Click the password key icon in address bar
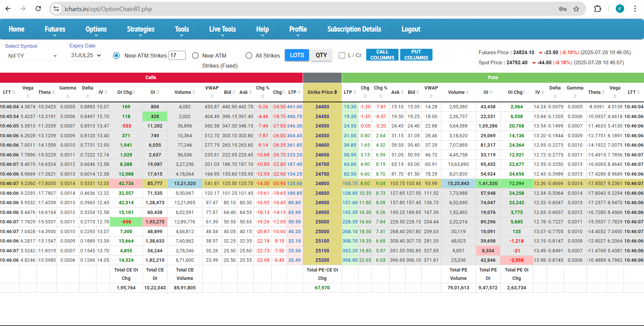The width and height of the screenshot is (644, 326). [563, 9]
